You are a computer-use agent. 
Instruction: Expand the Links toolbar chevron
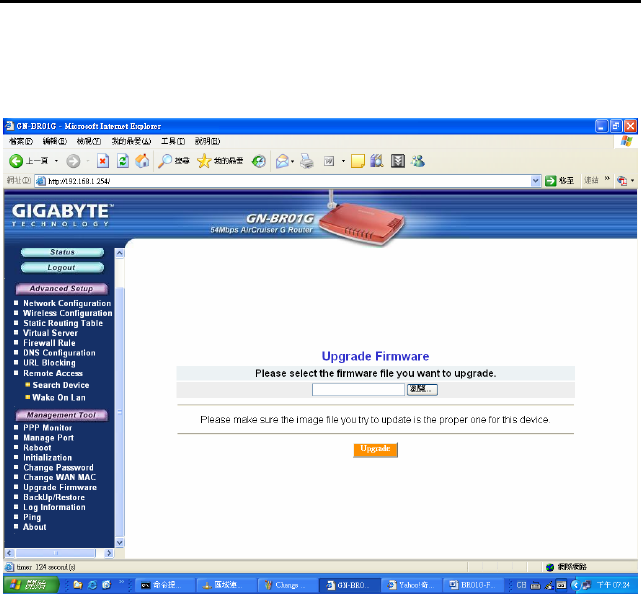click(607, 179)
